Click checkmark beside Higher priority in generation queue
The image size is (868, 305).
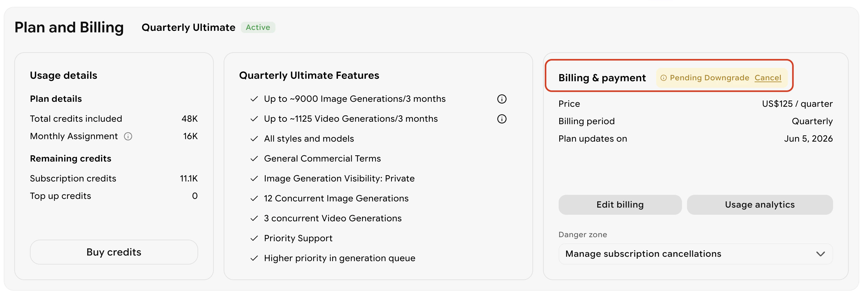(254, 258)
